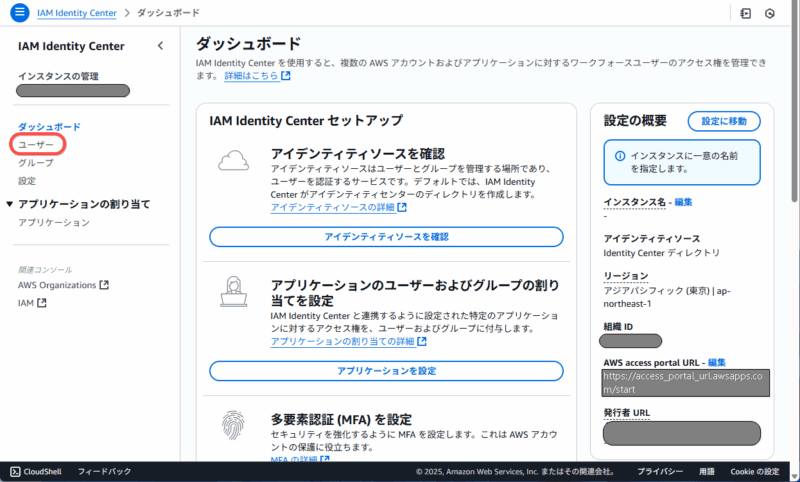Open the アプリケーション nav item
Screen dimensions: 800x482
click(x=54, y=222)
